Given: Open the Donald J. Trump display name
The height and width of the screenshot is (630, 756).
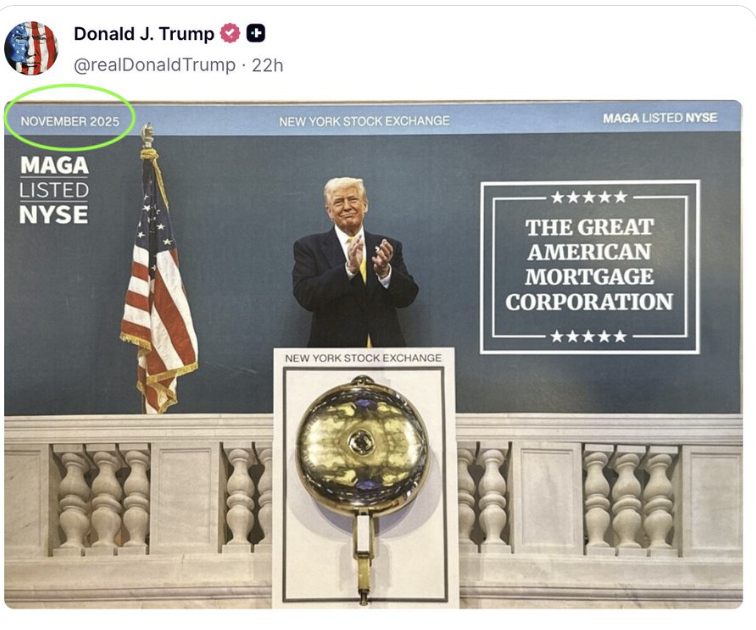Looking at the screenshot, I should [x=144, y=34].
